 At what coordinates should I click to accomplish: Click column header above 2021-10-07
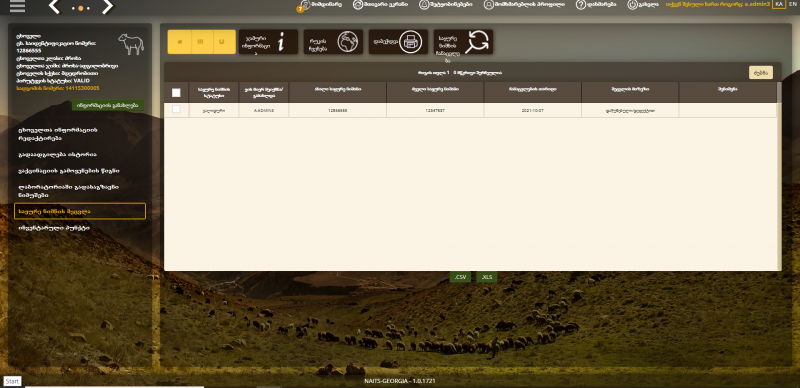pyautogui.click(x=533, y=92)
